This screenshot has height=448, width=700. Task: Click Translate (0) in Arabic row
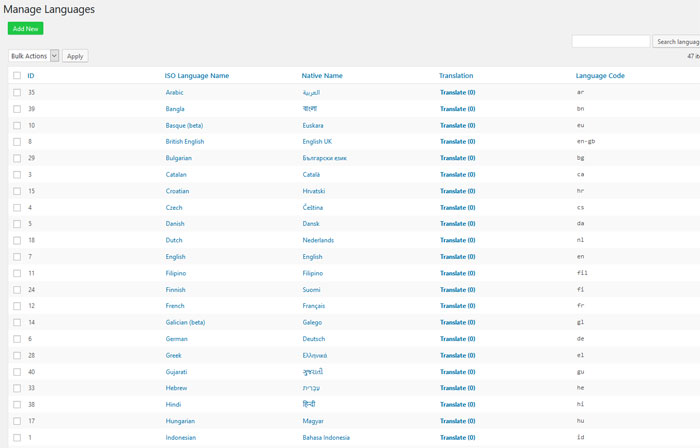pos(458,92)
